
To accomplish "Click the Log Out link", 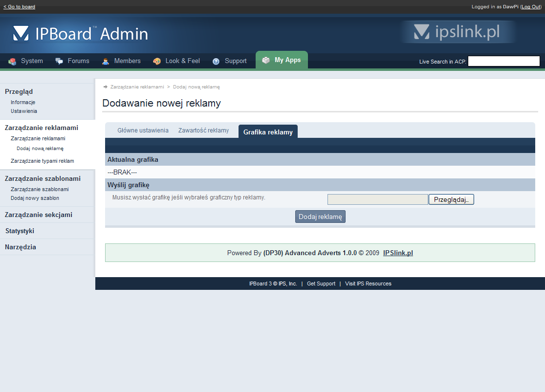I will pos(531,7).
